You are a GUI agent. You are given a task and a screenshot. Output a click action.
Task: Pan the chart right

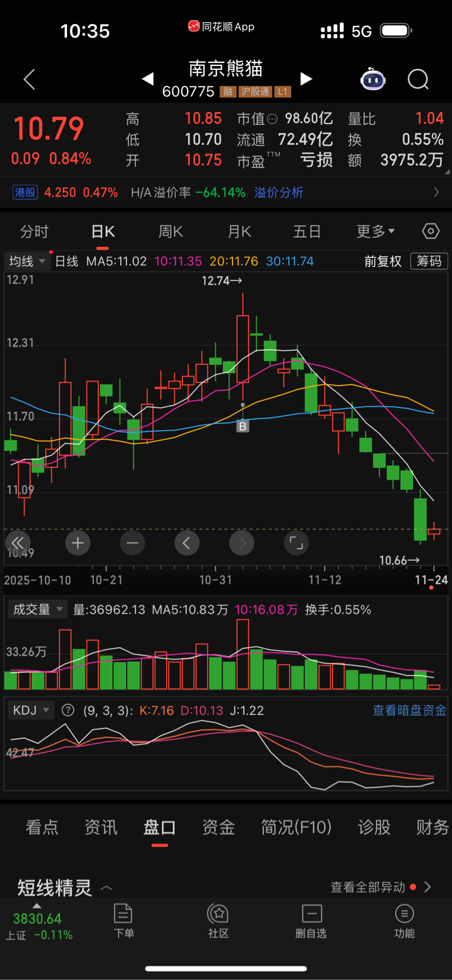tap(241, 543)
